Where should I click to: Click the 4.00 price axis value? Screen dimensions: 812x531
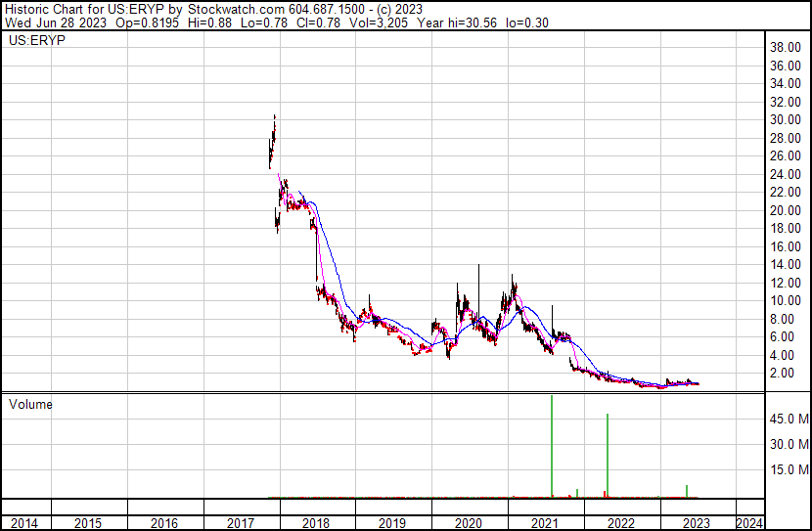(782, 356)
